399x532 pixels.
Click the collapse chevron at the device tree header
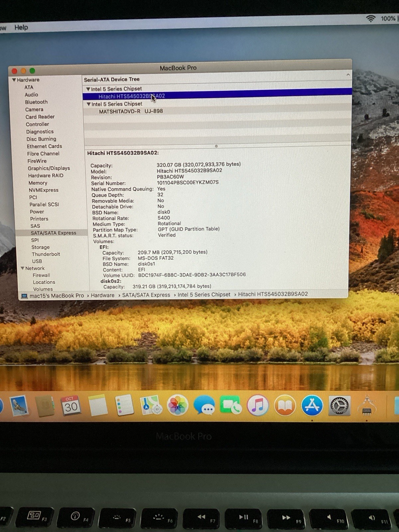coord(348,75)
